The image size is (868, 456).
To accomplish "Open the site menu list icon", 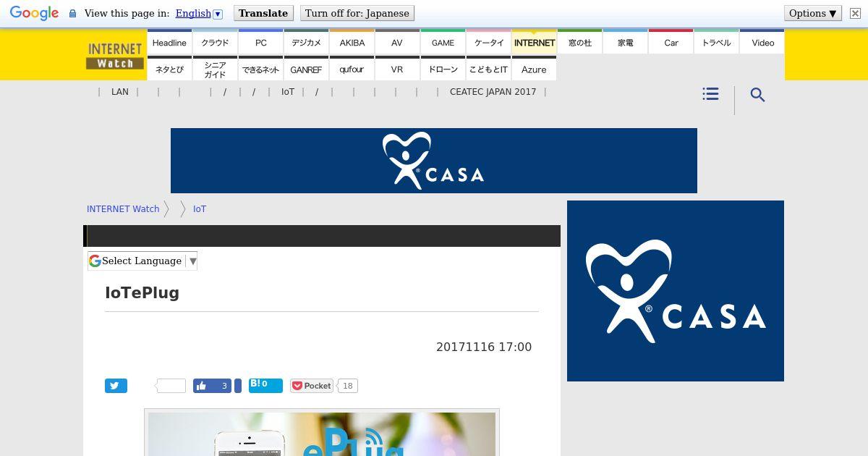I will point(710,94).
